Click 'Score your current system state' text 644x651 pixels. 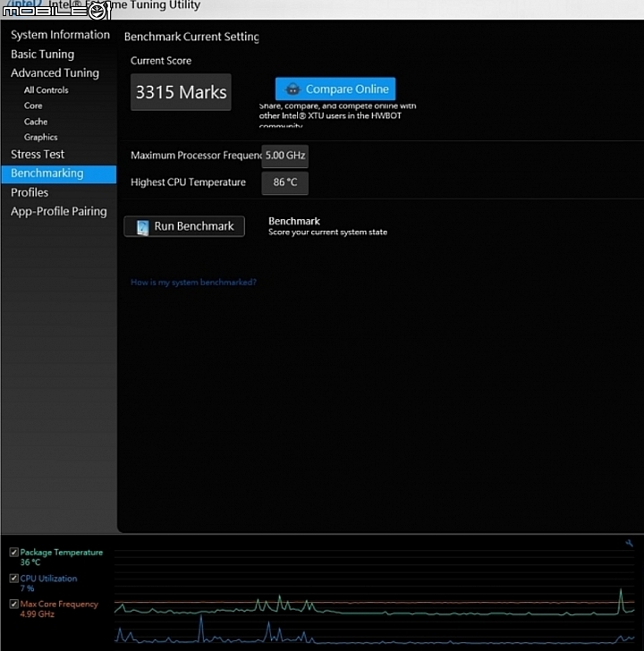pos(327,232)
